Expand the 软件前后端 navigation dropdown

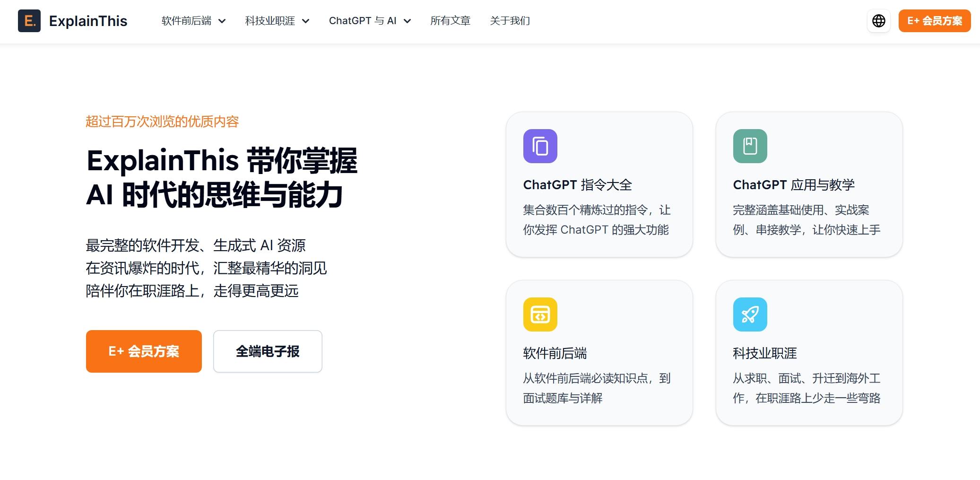pos(194,21)
